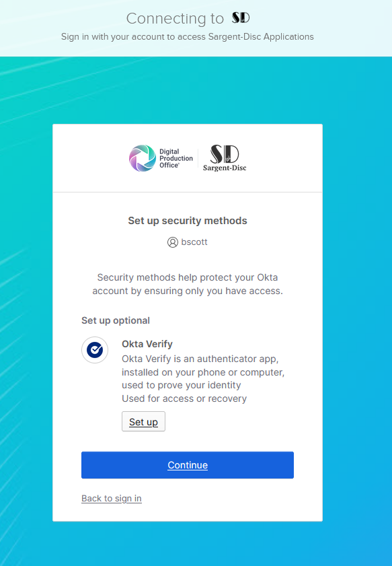The width and height of the screenshot is (392, 566).
Task: Click the Connecting to heading text
Action: coord(175,18)
